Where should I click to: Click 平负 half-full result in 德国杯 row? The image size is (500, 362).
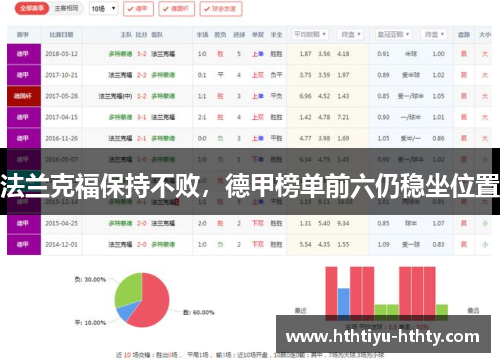coord(276,96)
